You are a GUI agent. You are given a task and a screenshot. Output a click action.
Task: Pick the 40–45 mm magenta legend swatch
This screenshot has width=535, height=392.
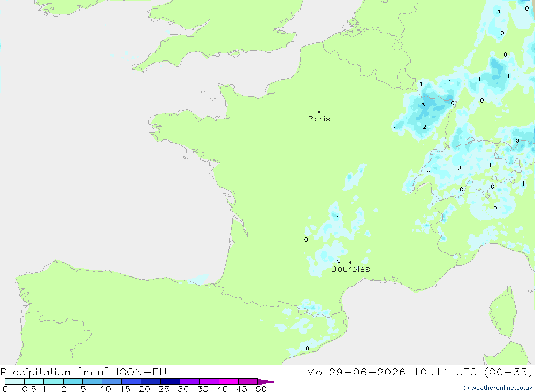point(228,381)
